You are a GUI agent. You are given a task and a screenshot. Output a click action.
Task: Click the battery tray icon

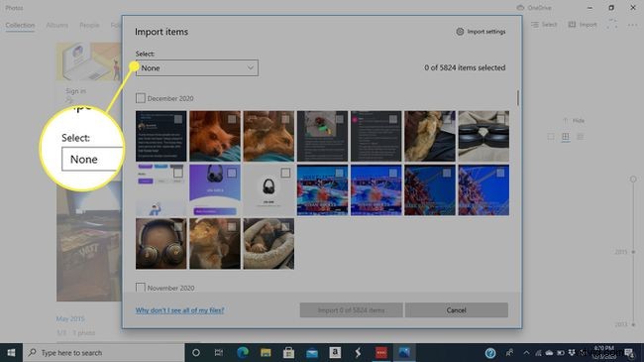tap(560, 352)
